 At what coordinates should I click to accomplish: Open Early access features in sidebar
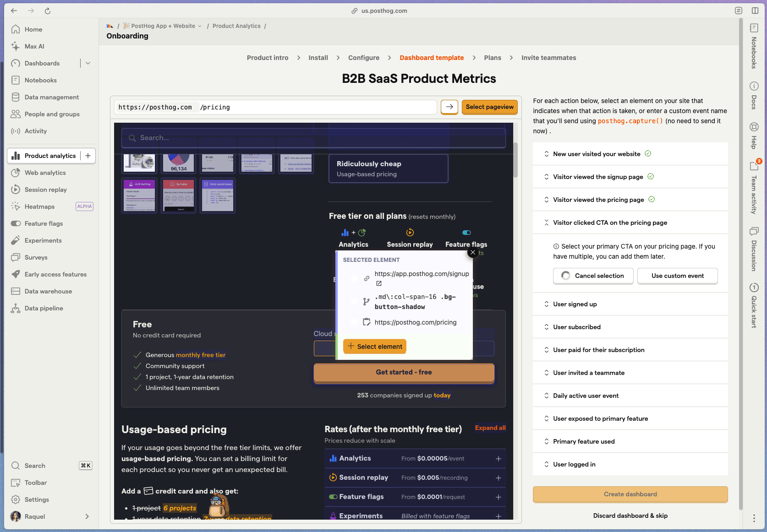coord(55,274)
